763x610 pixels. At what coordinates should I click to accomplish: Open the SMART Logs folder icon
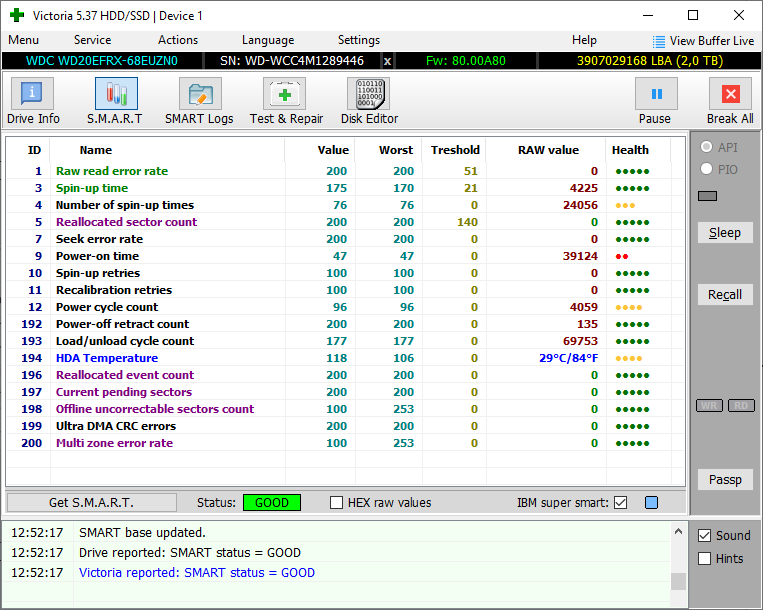click(x=200, y=93)
